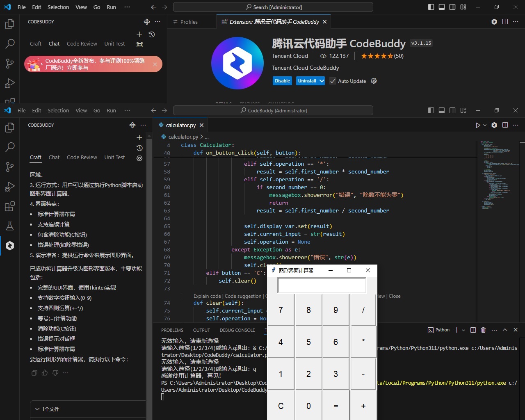Toggle secondary side bar in top window title bar
Viewport: 525px width, 420px height.
(x=452, y=7)
